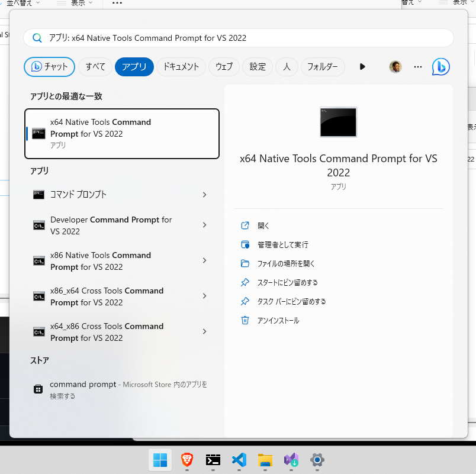Image resolution: width=476 pixels, height=474 pixels.
Task: Click the Microsoft Store result icon
Action: click(x=38, y=389)
